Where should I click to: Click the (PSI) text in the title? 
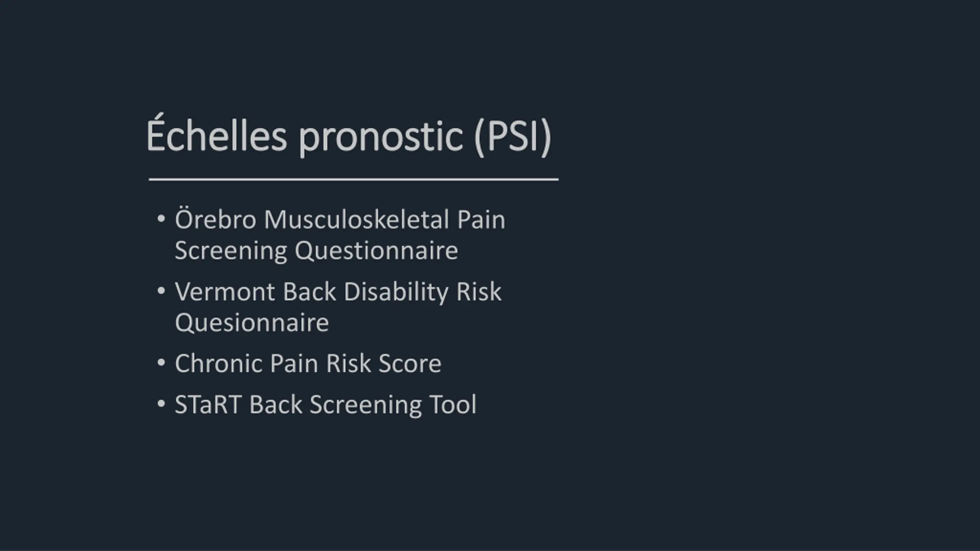point(513,137)
